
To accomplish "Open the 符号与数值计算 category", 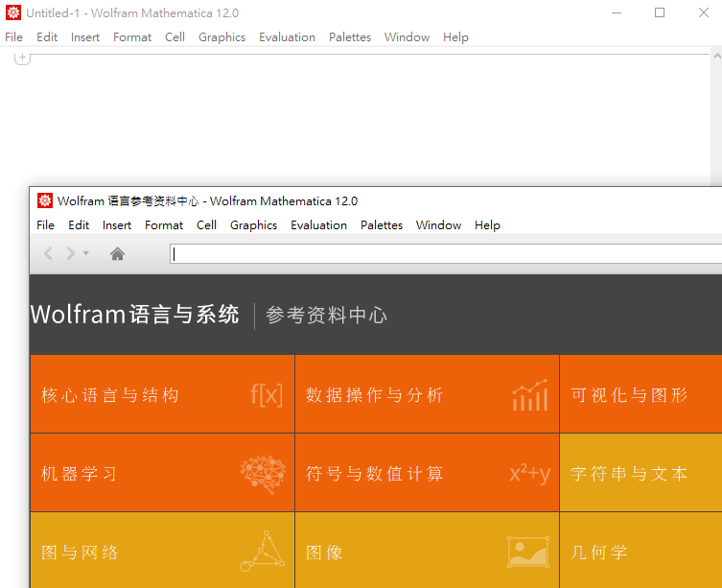I will (427, 473).
